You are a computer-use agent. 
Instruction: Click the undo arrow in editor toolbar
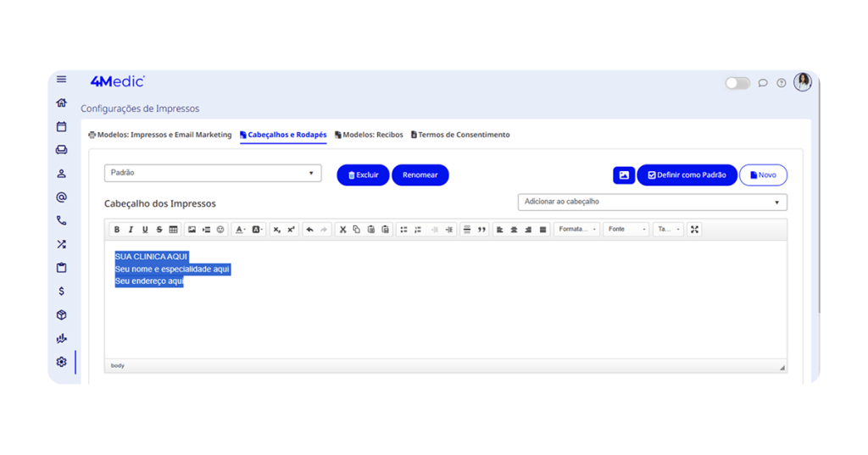point(309,230)
